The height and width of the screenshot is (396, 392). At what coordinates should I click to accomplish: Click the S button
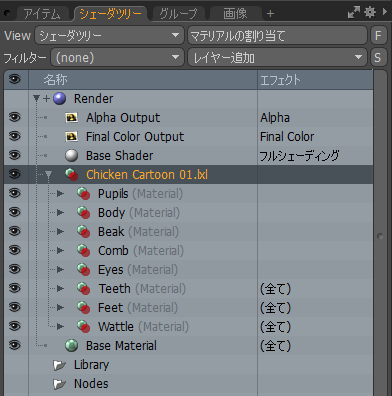378,57
